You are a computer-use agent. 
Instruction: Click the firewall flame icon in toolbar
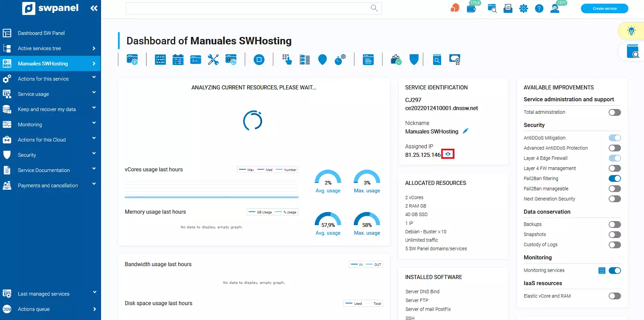(396, 60)
